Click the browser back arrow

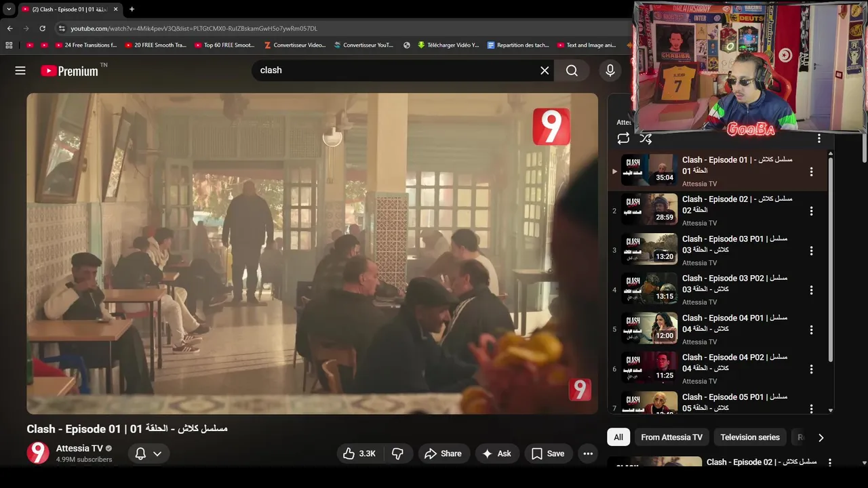(9, 28)
